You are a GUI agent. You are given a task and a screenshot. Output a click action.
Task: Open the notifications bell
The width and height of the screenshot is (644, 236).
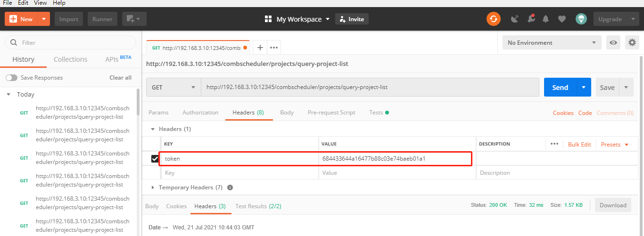[546, 19]
